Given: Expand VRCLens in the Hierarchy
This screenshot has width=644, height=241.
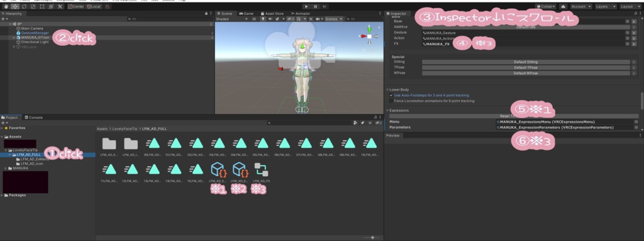Looking at the screenshot, I should coord(14,47).
